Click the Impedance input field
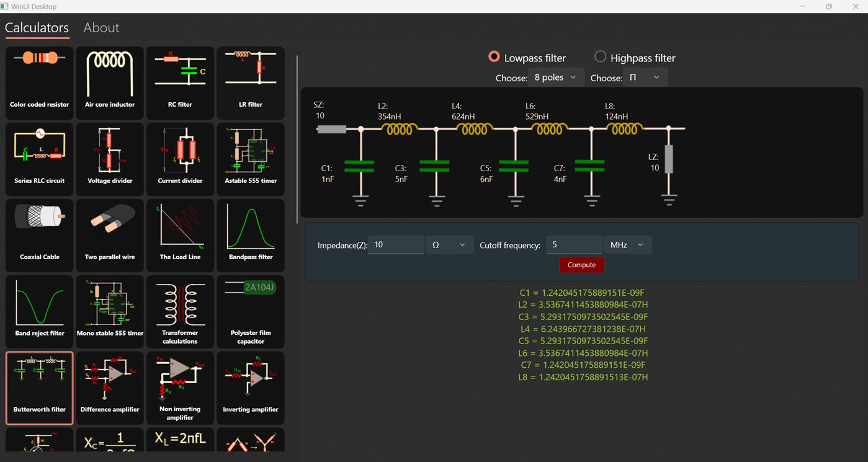The width and height of the screenshot is (868, 462). point(396,244)
